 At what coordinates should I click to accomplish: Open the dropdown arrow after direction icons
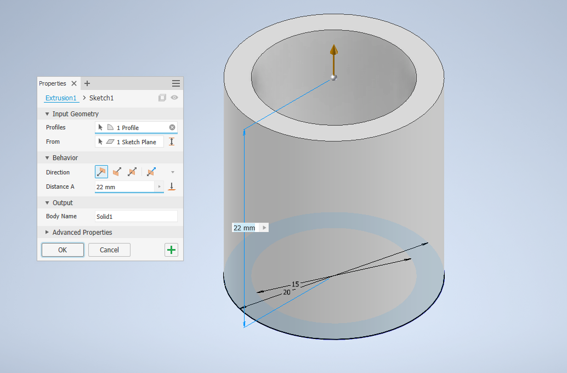(172, 172)
